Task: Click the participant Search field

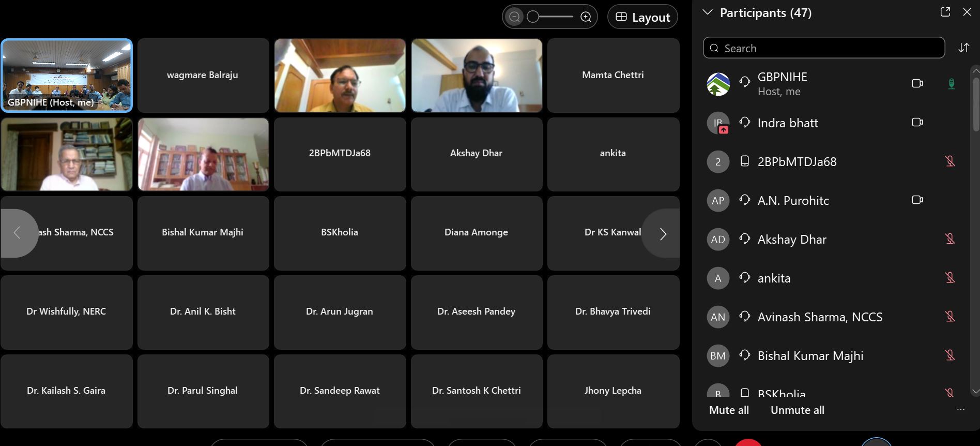Action: 824,48
